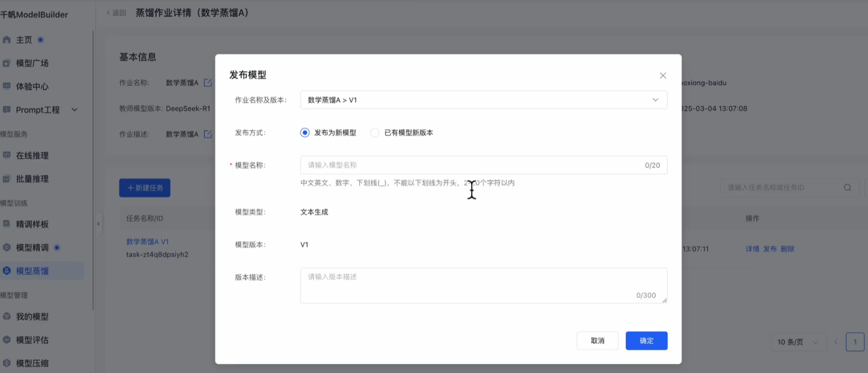Image resolution: width=868 pixels, height=373 pixels.
Task: Open 我的模型 menu item
Action: 32,317
